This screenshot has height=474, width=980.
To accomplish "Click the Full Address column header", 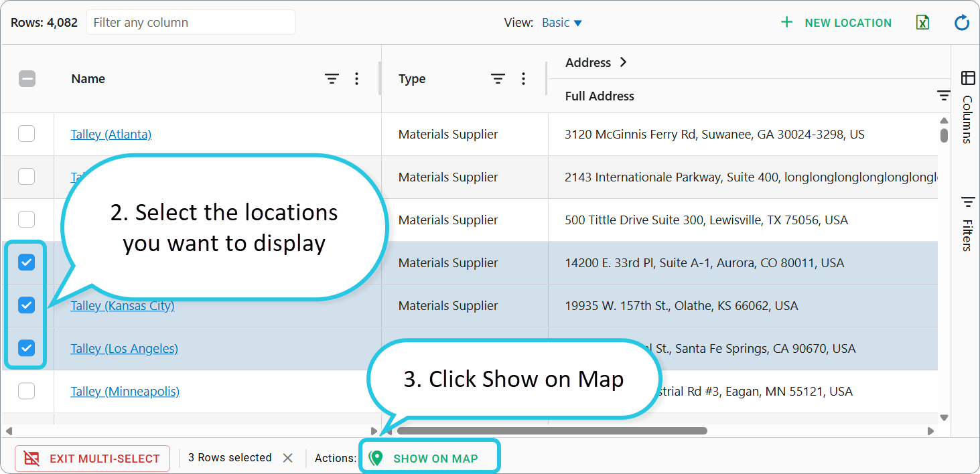I will click(x=600, y=96).
